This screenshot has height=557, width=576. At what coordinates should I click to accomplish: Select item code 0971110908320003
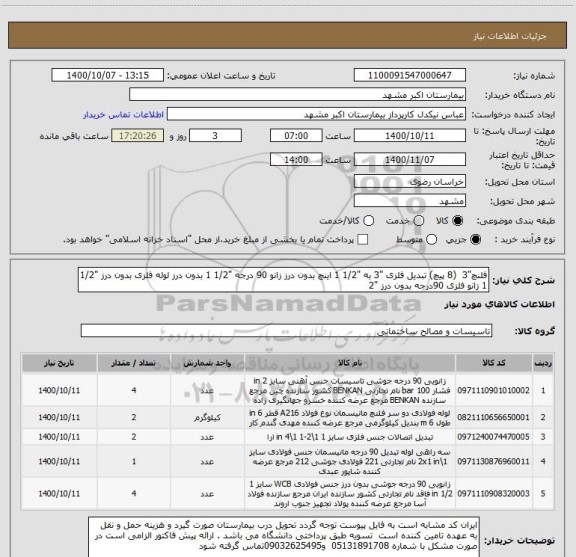[494, 494]
